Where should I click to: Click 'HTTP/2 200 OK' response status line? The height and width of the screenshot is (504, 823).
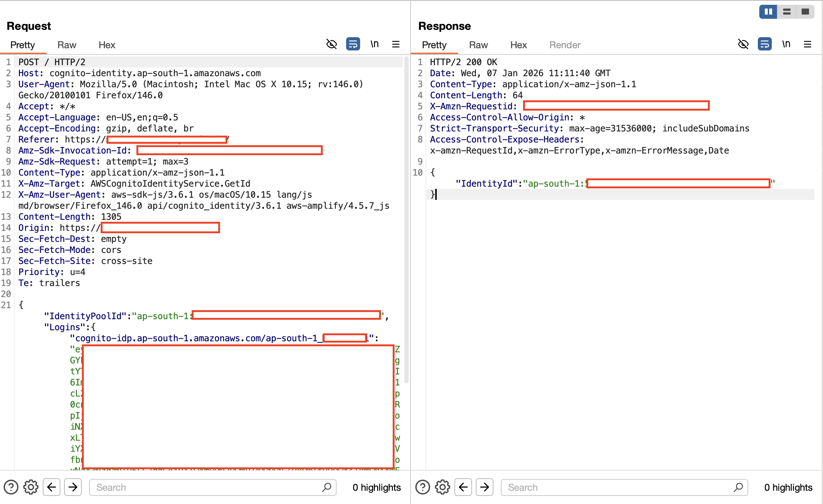464,62
